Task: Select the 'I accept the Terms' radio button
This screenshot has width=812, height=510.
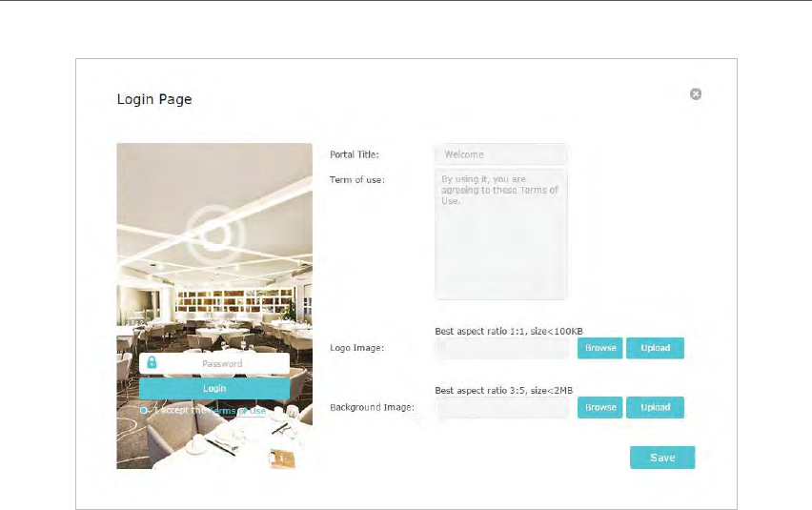Action: click(x=144, y=410)
